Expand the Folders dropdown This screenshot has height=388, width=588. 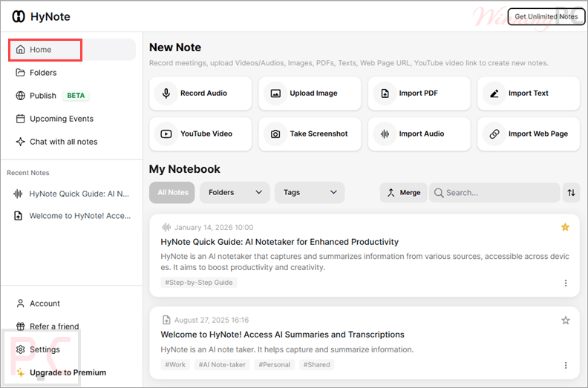pos(235,193)
